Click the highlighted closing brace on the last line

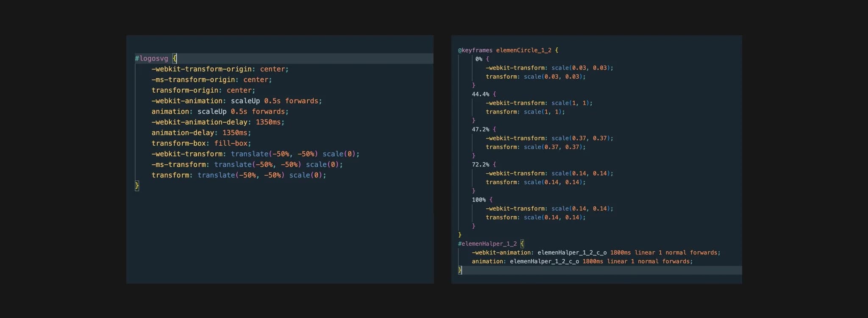click(460, 270)
